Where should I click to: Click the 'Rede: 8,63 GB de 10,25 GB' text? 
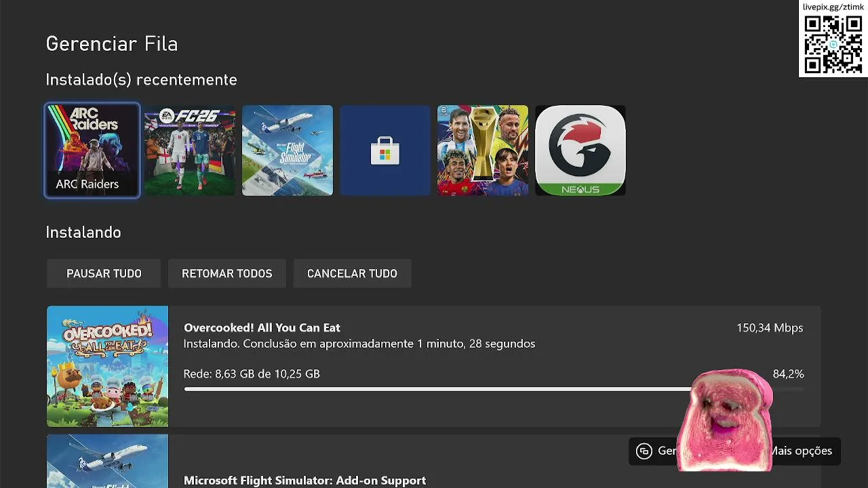252,374
